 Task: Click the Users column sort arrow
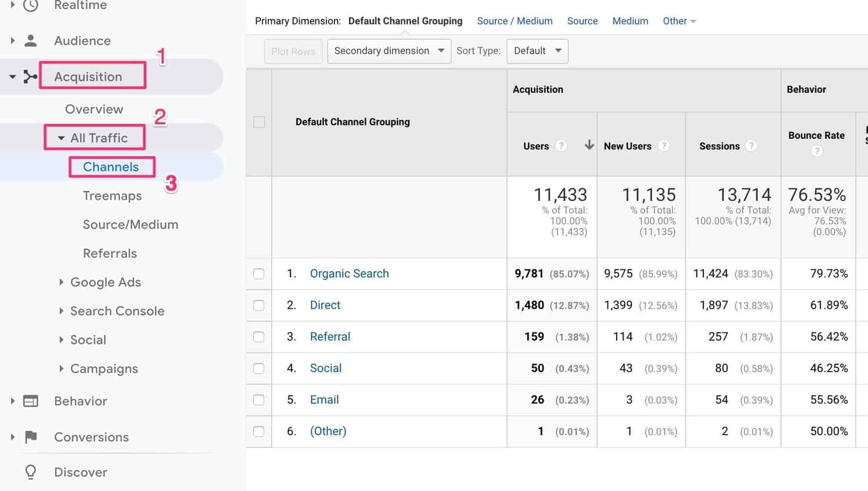click(589, 145)
